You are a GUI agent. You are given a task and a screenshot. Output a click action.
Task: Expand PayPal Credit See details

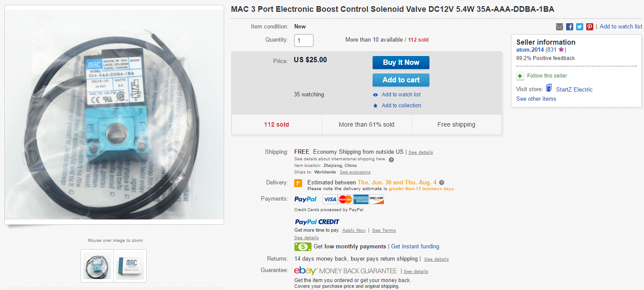[306, 237]
